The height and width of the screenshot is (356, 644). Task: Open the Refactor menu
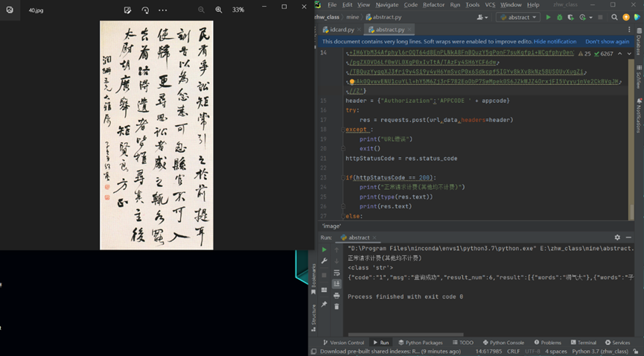[433, 4]
